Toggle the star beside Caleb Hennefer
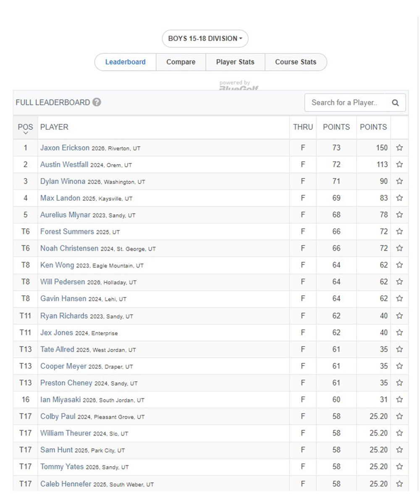The height and width of the screenshot is (504, 420). click(x=399, y=484)
